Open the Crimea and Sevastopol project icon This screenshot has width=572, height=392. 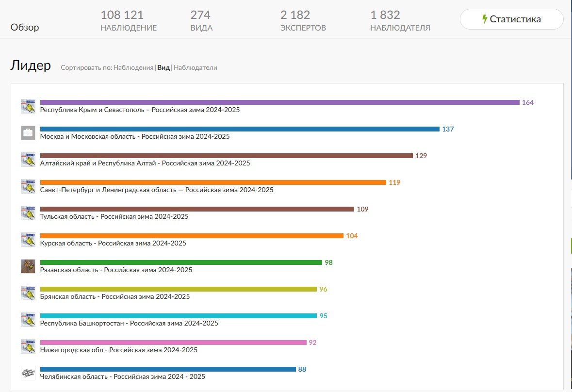coord(28,106)
